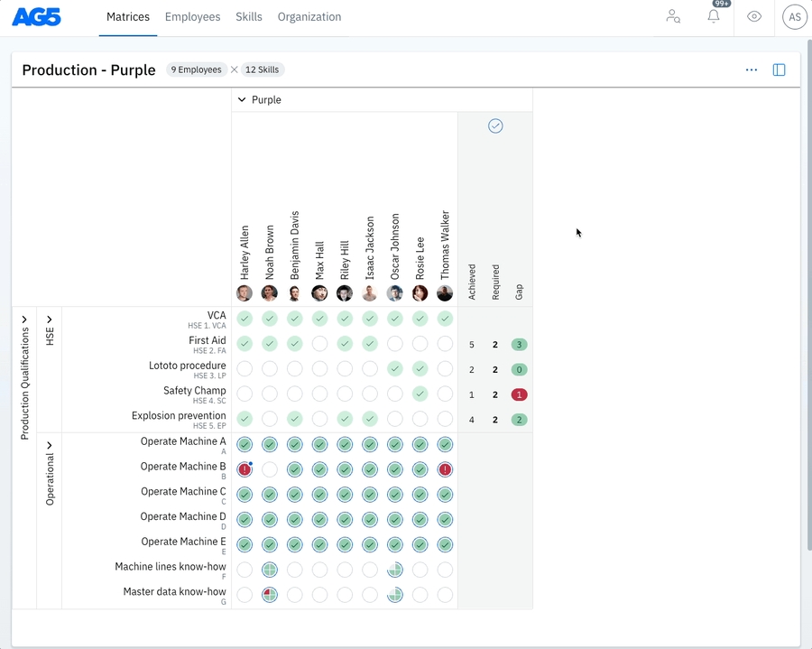
Task: Collapse the HSE skill group
Action: [50, 320]
